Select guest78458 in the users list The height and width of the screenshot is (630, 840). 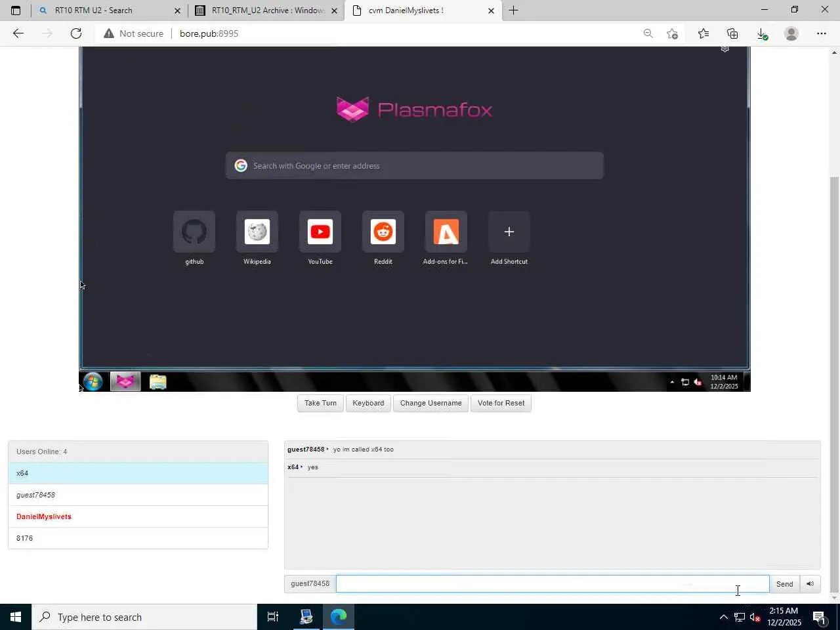pos(138,495)
